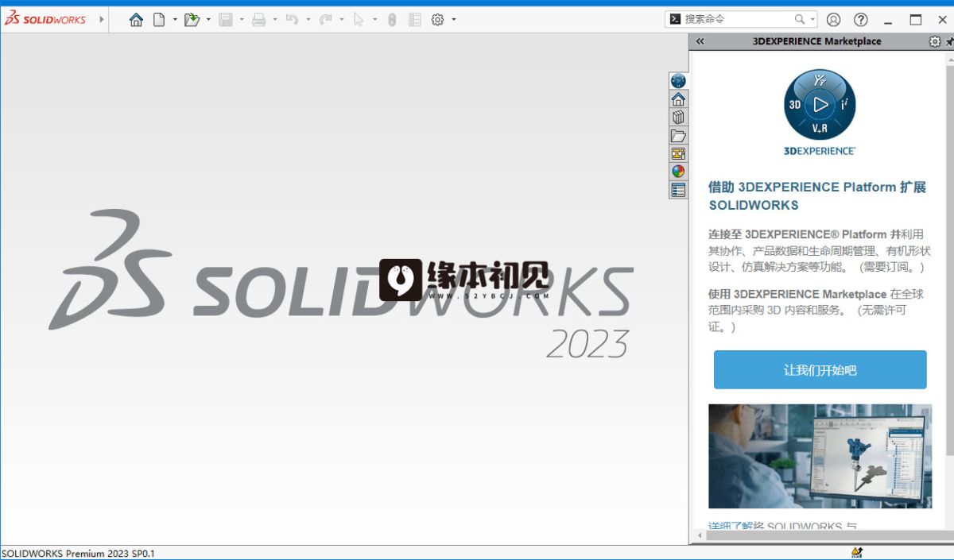Viewport: 954px width, 560px height.
Task: Open the Custom Properties tab
Action: click(678, 190)
